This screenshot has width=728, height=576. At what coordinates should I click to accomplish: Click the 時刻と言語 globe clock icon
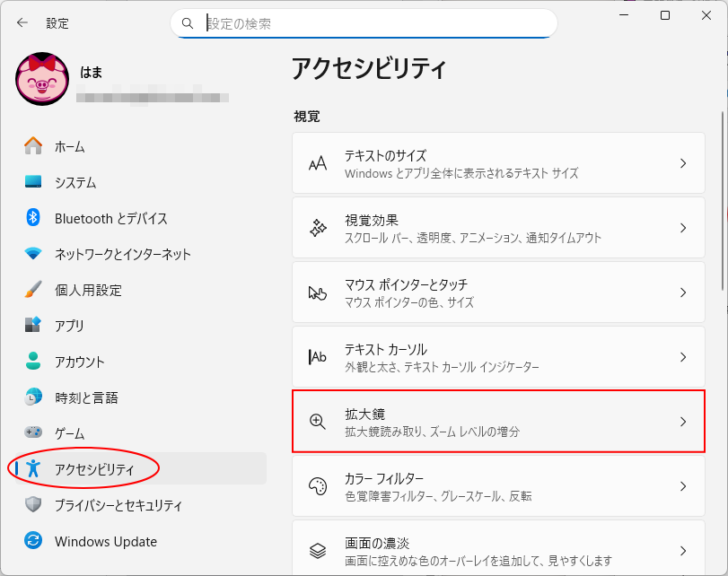[33, 397]
